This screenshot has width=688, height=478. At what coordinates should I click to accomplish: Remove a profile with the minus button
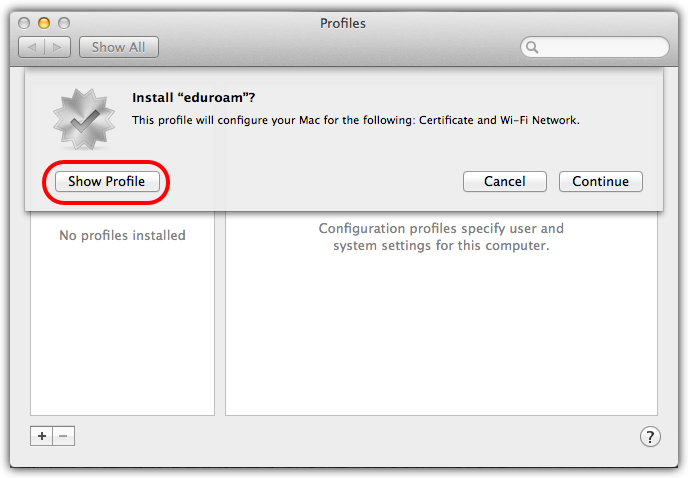[x=64, y=436]
